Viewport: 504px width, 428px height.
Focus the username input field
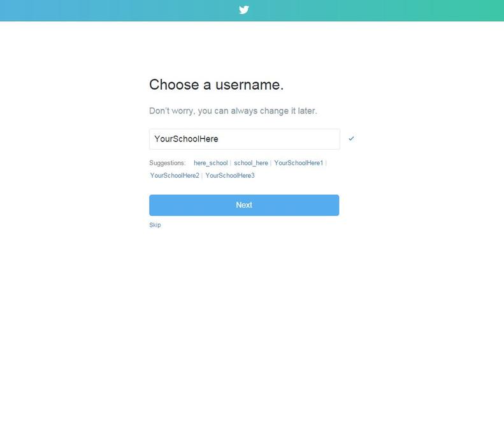coord(245,139)
